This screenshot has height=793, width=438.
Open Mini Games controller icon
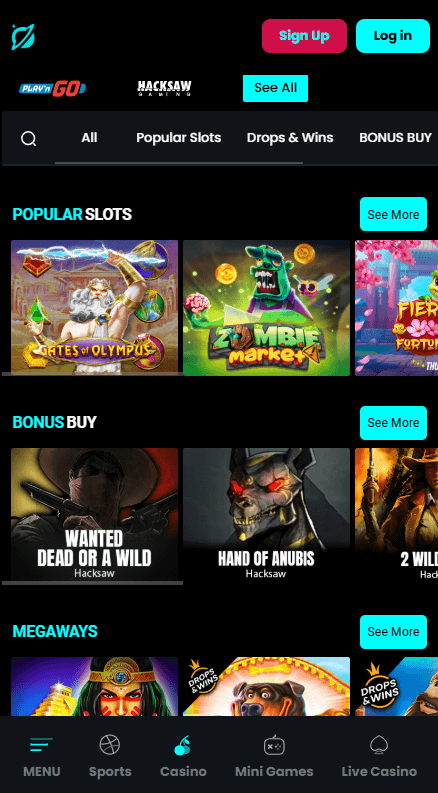274,745
